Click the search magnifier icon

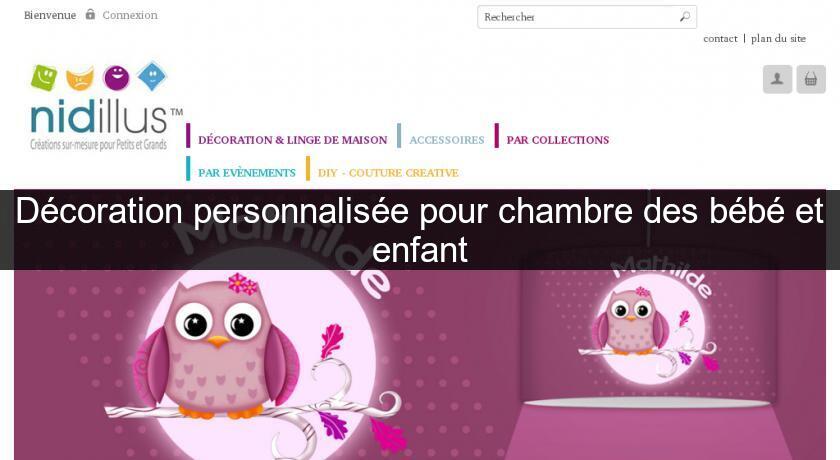pos(685,17)
